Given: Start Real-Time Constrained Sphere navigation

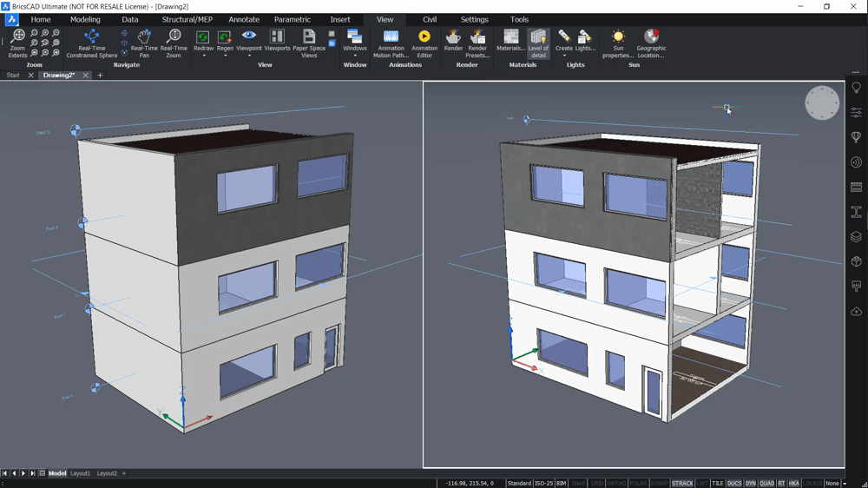Looking at the screenshot, I should pos(92,43).
